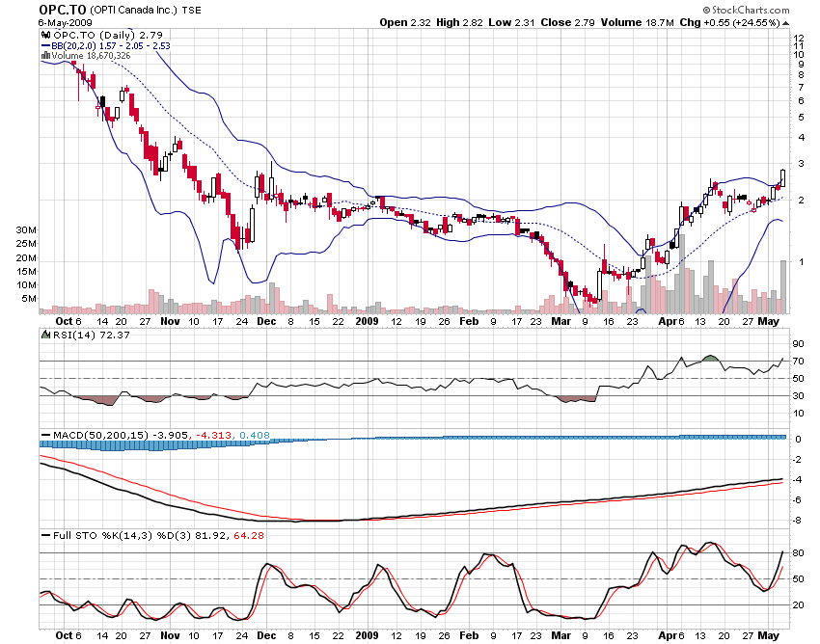Click the red 64.28 stochastic %D value
The width and height of the screenshot is (820, 644).
(x=248, y=536)
